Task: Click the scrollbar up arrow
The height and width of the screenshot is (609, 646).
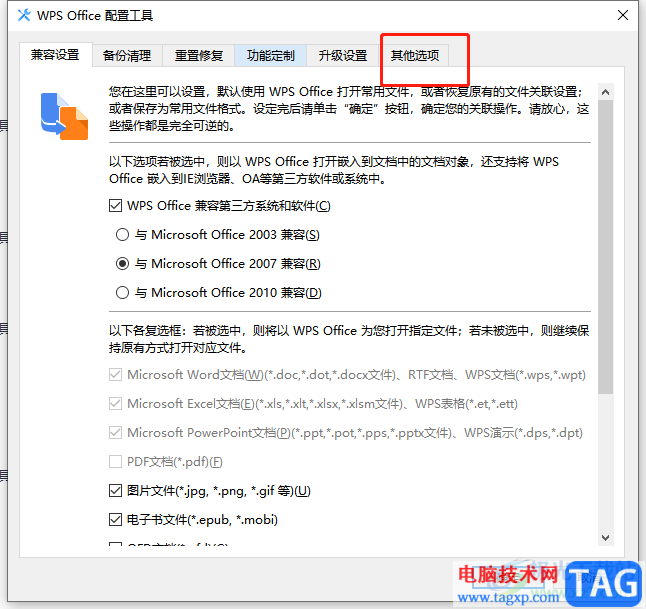Action: tap(605, 92)
